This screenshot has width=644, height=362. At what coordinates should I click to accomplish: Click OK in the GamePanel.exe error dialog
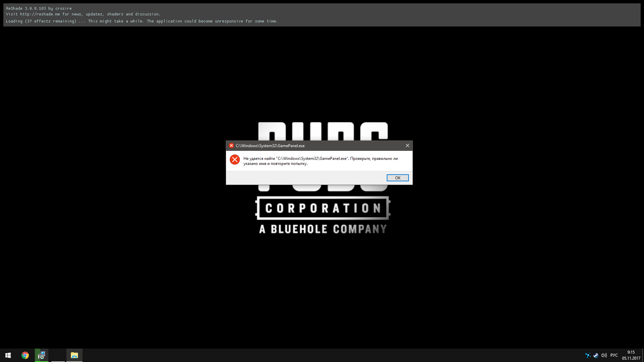point(397,178)
